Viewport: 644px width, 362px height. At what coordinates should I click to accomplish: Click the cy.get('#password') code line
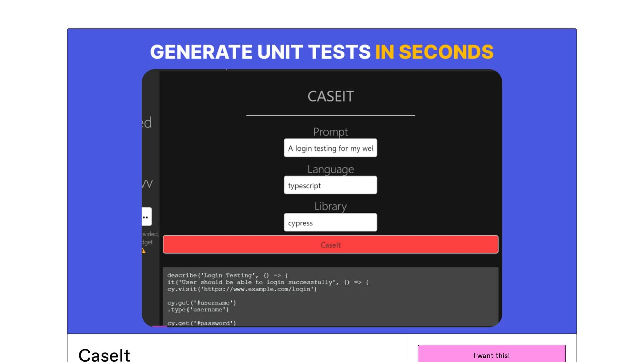pyautogui.click(x=202, y=323)
